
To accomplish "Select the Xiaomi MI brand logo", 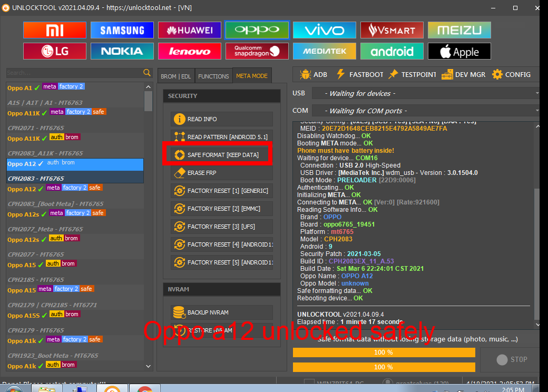I will (54, 30).
